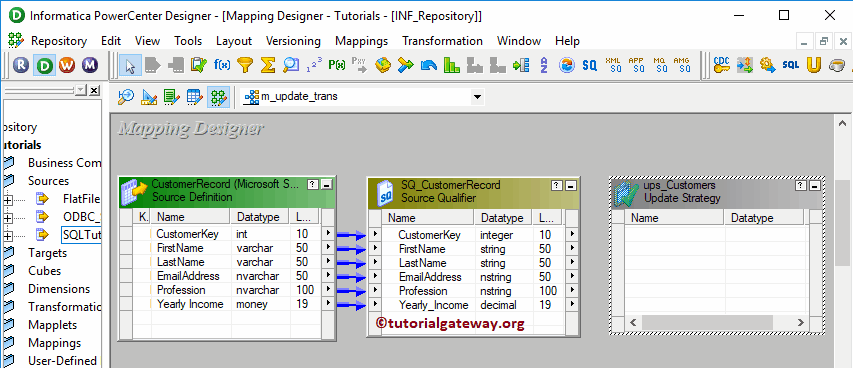Select the Cubes folder in navigator

(45, 271)
